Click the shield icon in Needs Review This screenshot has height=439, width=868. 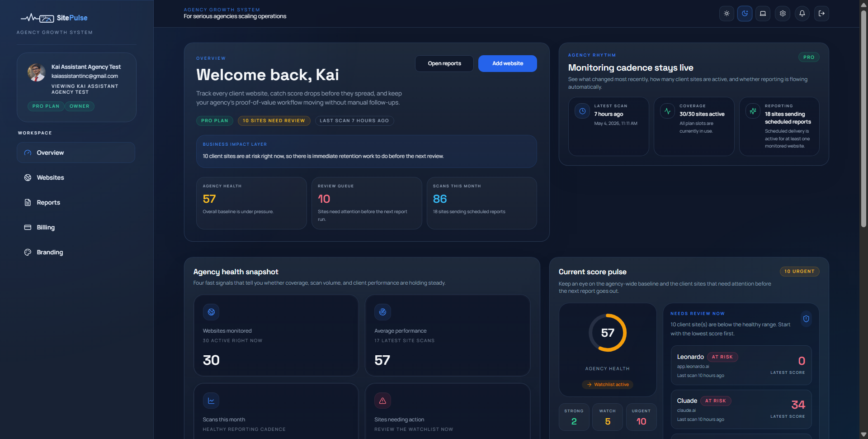point(806,319)
